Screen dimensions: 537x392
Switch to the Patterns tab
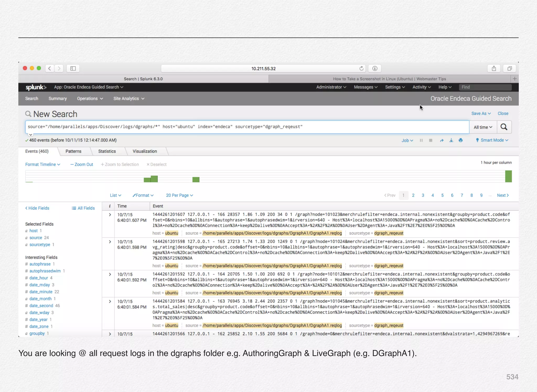click(x=73, y=151)
